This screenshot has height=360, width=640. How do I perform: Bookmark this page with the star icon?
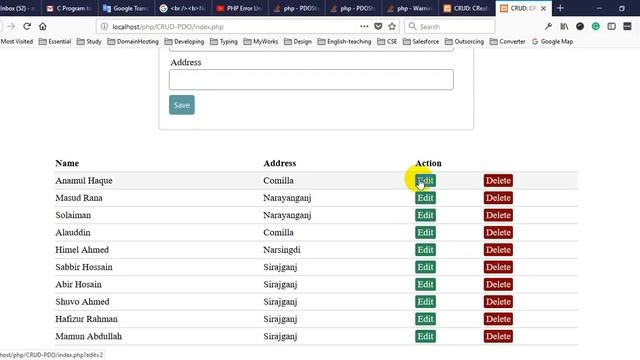(392, 27)
